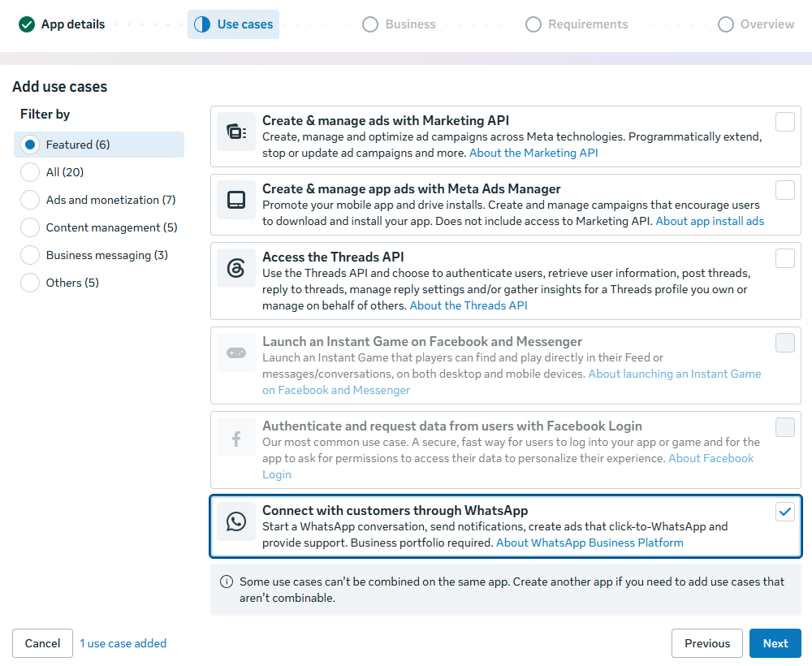
Task: Click the green checkmark beside App details
Action: (27, 24)
